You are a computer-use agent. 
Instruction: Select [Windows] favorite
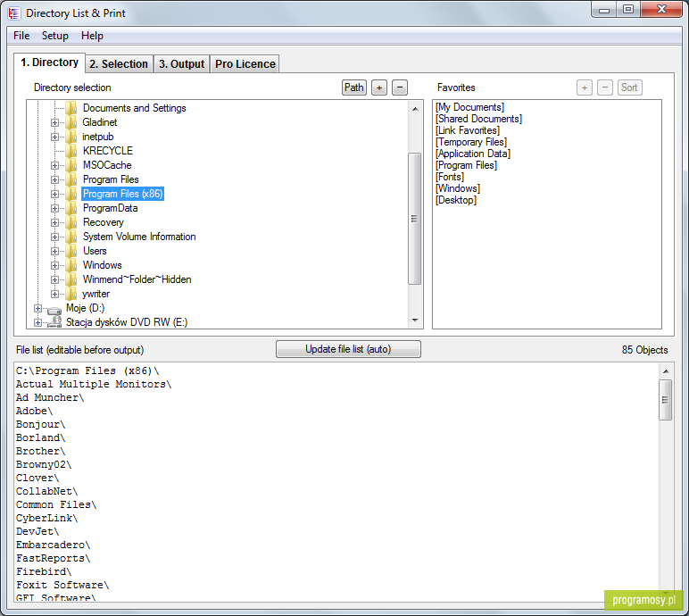pos(458,188)
